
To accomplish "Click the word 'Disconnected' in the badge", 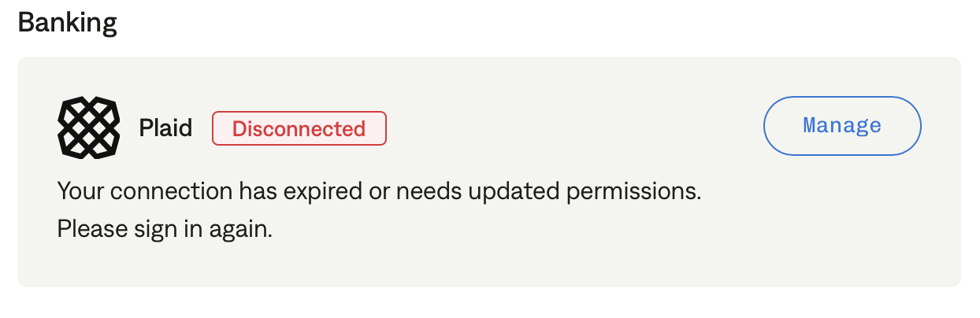I will point(299,128).
